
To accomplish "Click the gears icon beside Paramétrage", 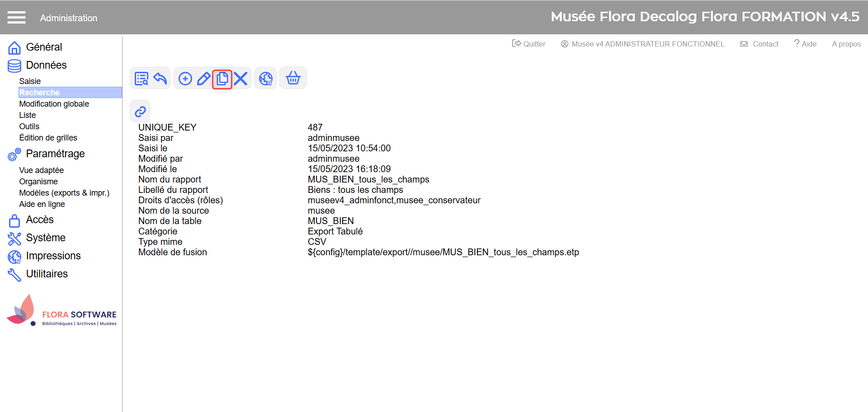I will point(14,154).
